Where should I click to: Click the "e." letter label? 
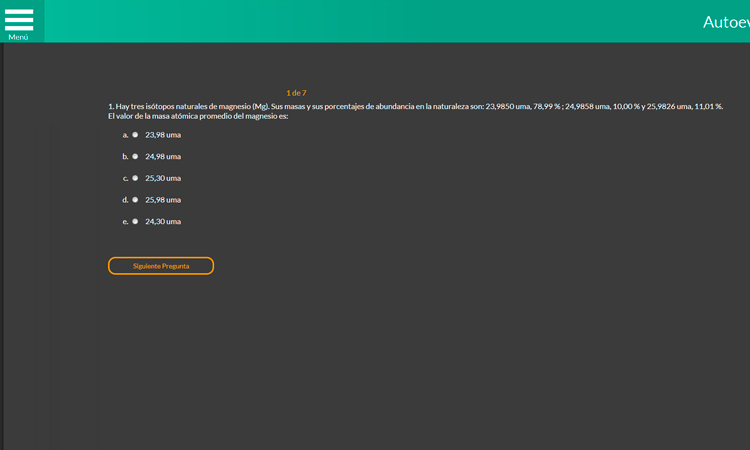[x=126, y=222]
